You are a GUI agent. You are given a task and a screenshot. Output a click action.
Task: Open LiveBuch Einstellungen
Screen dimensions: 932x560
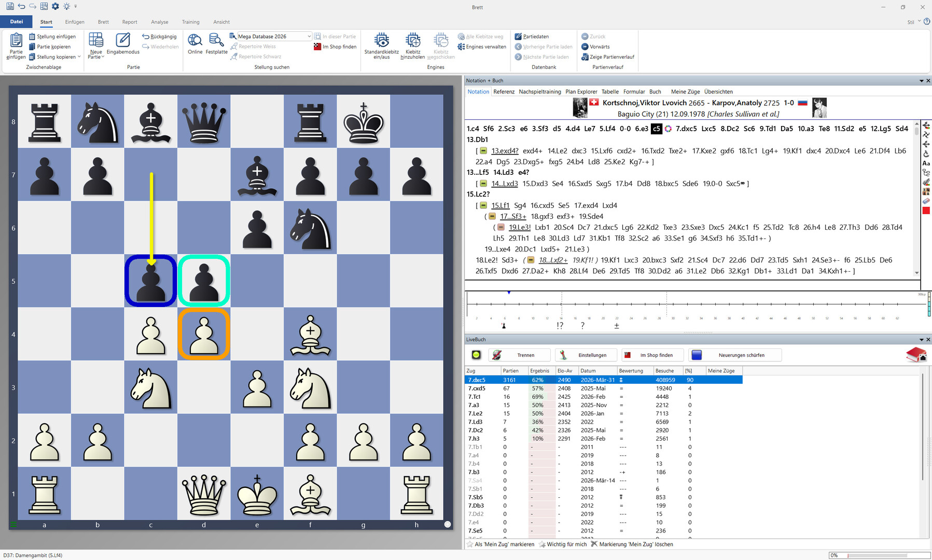pyautogui.click(x=586, y=355)
